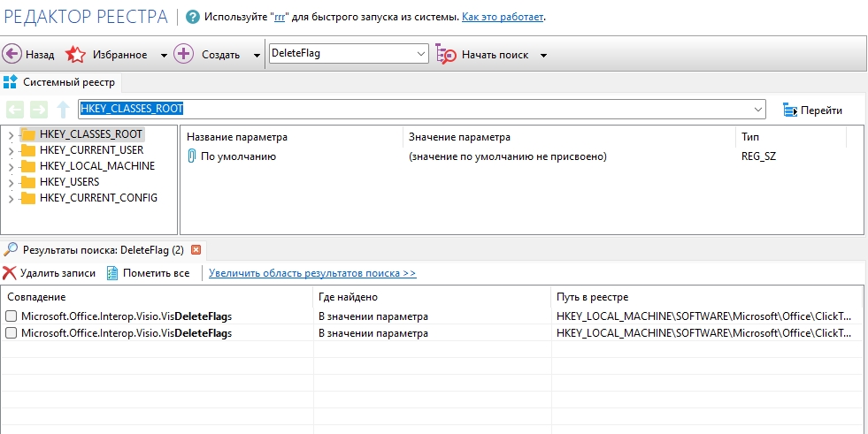Start search with the magnifier icon
The width and height of the screenshot is (868, 434).
446,54
